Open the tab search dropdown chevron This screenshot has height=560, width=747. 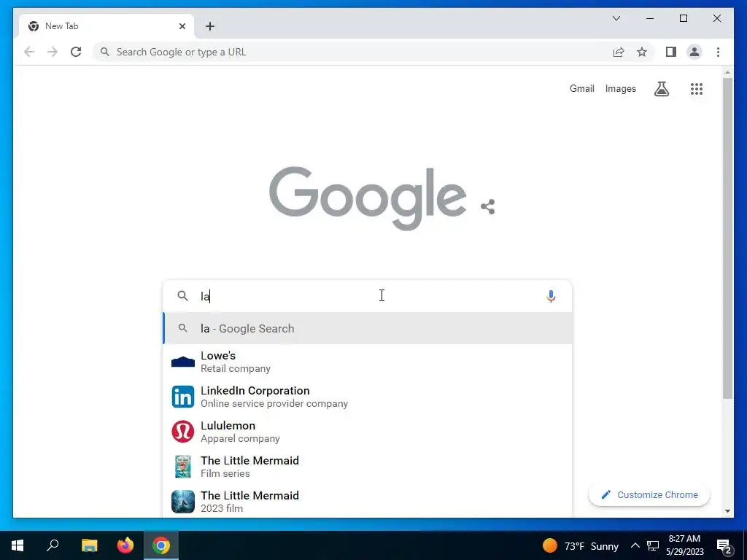(x=616, y=18)
